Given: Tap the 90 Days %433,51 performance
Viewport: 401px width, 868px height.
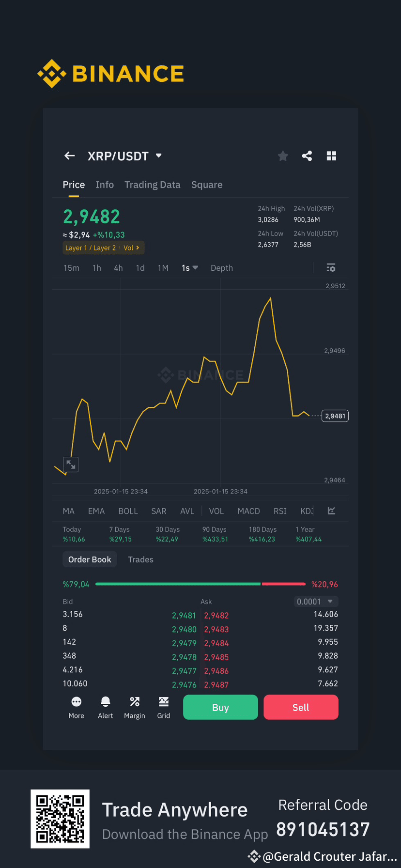Looking at the screenshot, I should pos(215,534).
